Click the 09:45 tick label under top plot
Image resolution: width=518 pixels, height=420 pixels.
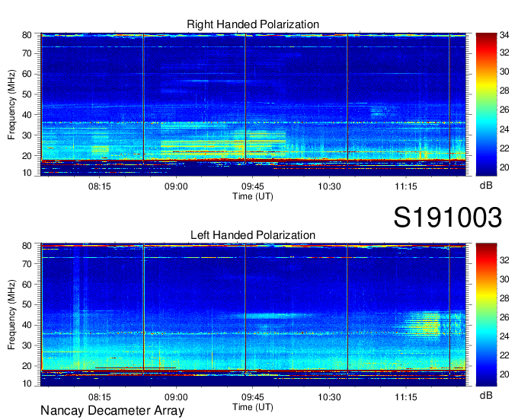(x=253, y=186)
